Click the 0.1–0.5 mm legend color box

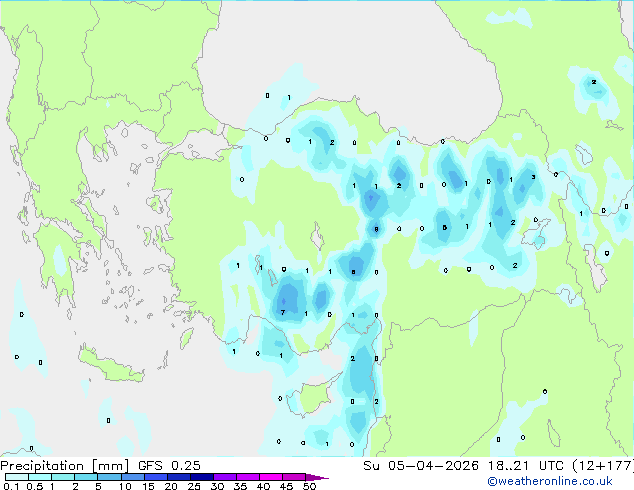tap(17, 477)
